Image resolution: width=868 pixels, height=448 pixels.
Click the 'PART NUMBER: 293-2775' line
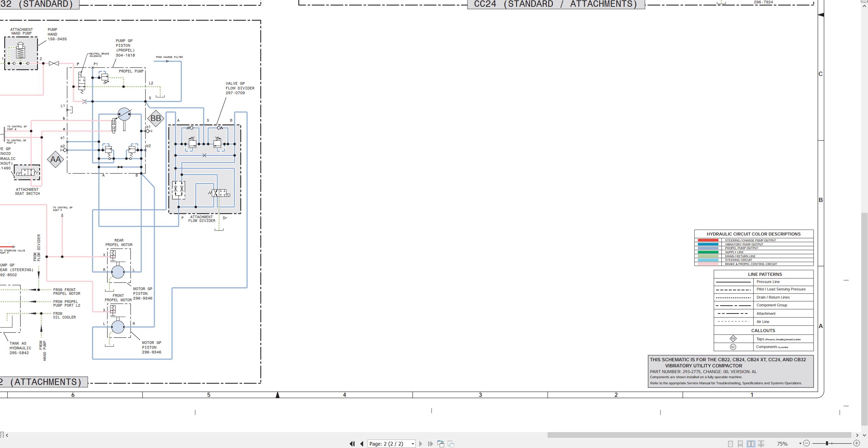pos(703,371)
